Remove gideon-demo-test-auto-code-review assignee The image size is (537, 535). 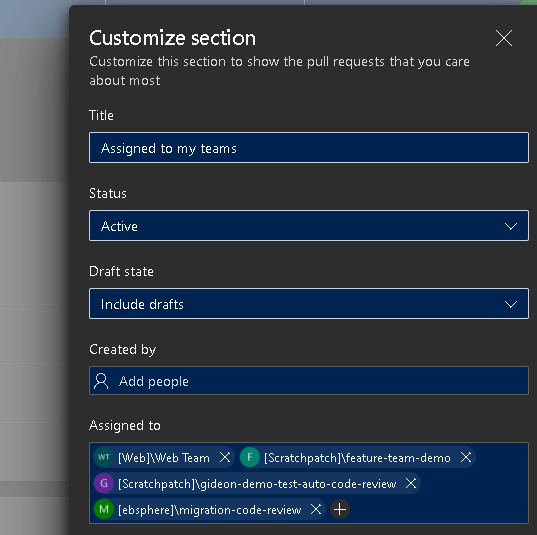coord(411,483)
